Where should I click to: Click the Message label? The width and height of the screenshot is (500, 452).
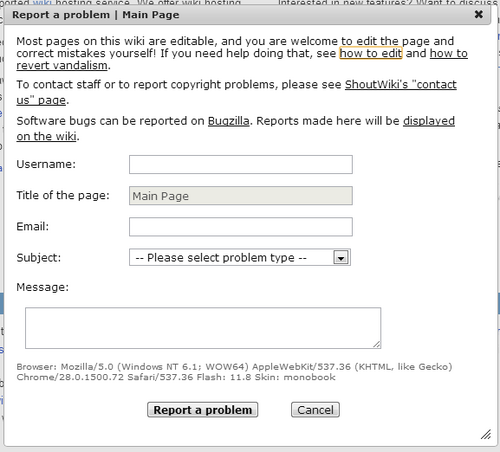(x=43, y=287)
